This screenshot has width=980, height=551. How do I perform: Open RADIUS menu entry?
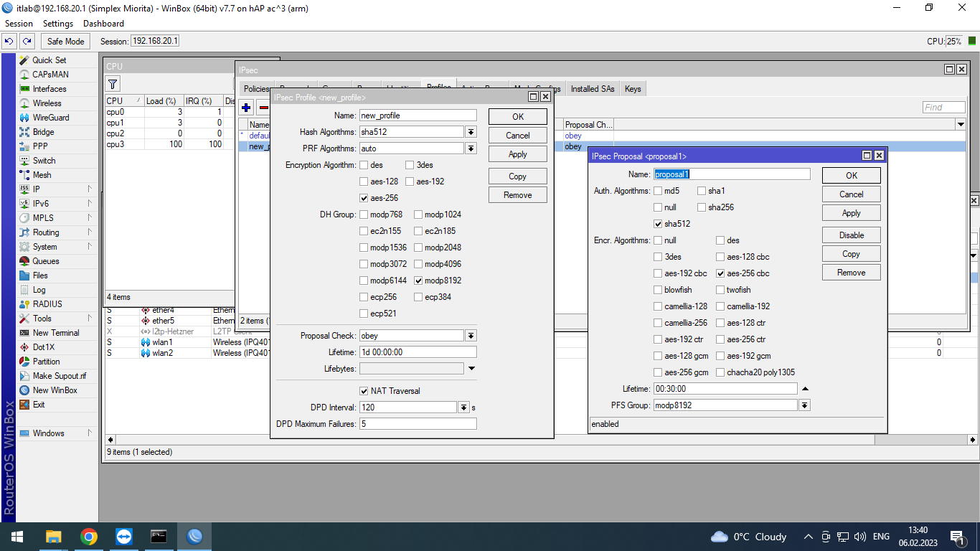[47, 304]
